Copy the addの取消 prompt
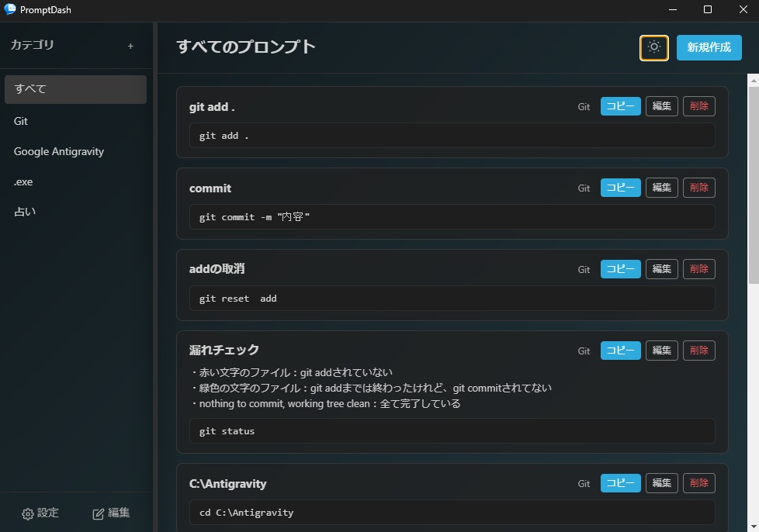 pos(621,269)
